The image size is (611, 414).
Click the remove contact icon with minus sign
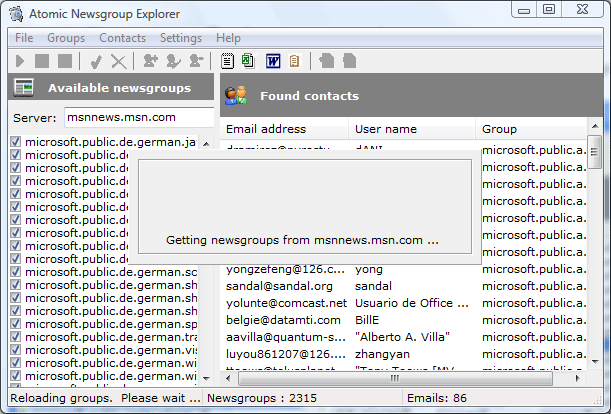tap(196, 61)
